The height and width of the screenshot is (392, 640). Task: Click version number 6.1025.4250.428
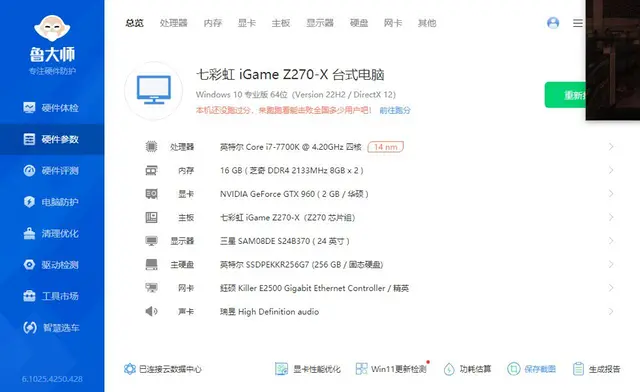click(52, 379)
